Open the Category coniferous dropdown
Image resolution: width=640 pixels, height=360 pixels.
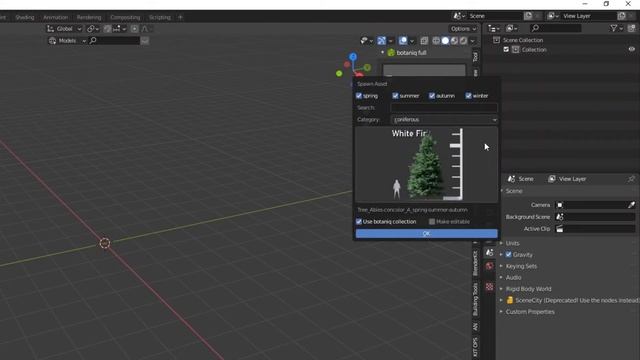click(444, 120)
